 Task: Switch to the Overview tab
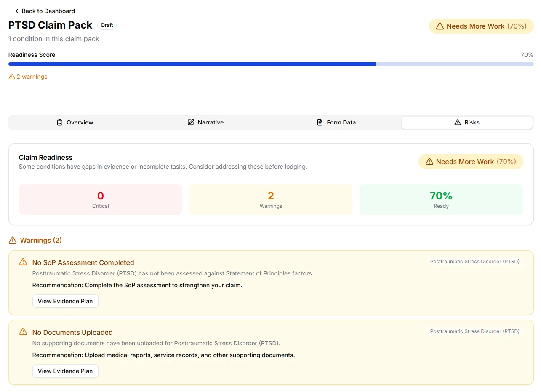75,122
